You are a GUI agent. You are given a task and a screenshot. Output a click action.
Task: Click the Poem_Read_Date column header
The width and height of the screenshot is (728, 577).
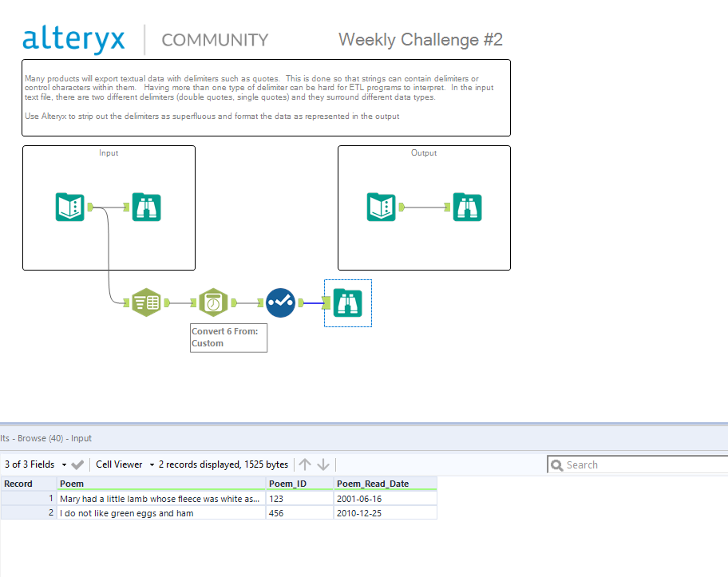pos(385,484)
